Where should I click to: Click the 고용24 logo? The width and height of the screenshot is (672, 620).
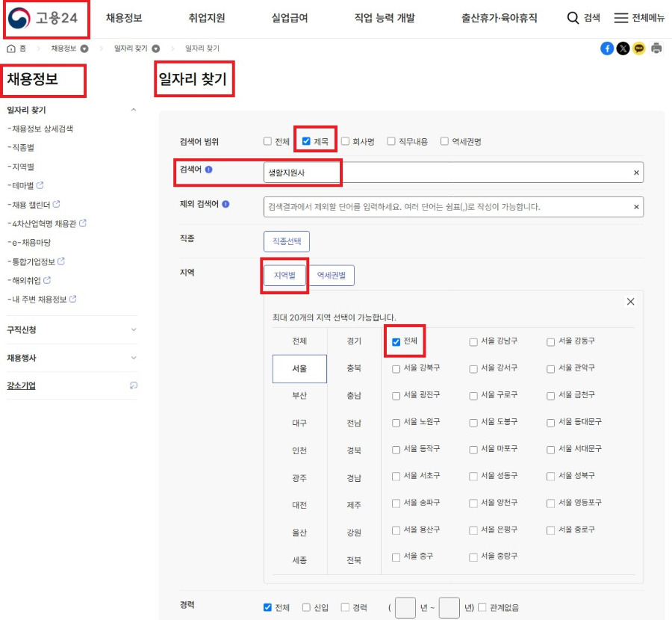pyautogui.click(x=46, y=16)
